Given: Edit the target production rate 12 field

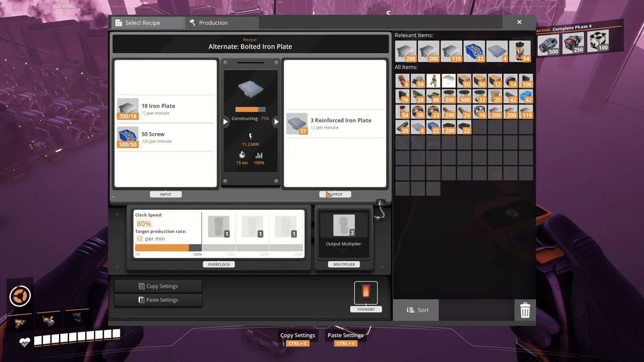Looking at the screenshot, I should [x=140, y=239].
